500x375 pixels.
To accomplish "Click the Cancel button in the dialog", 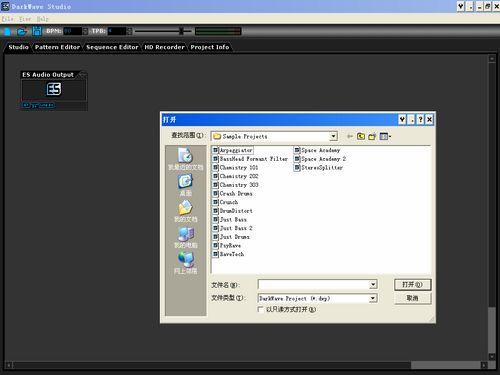I will click(412, 298).
